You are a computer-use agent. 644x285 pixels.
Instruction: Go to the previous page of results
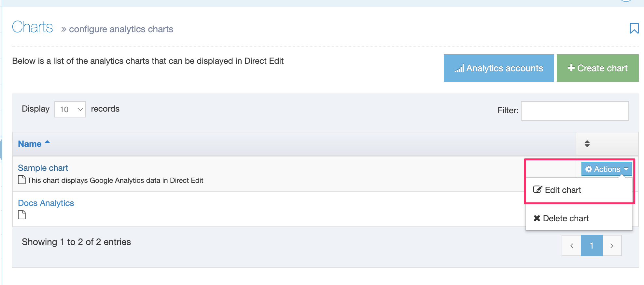571,246
